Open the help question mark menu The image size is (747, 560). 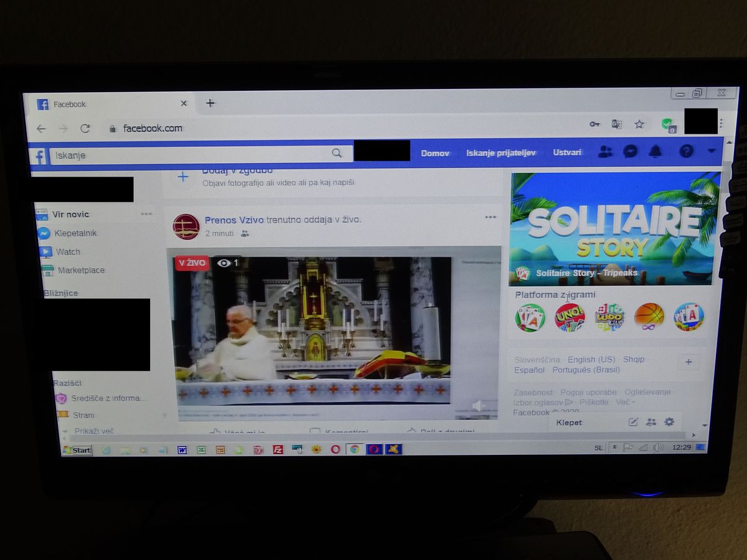click(686, 151)
